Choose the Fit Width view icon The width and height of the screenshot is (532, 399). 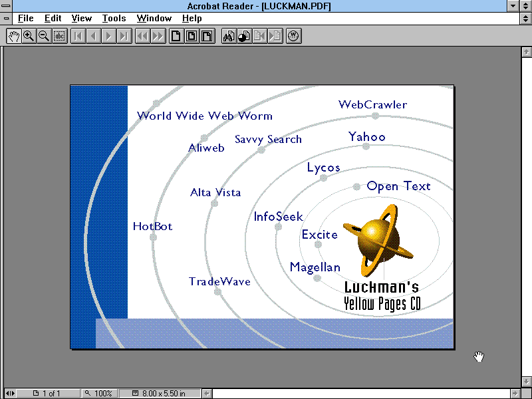click(207, 36)
